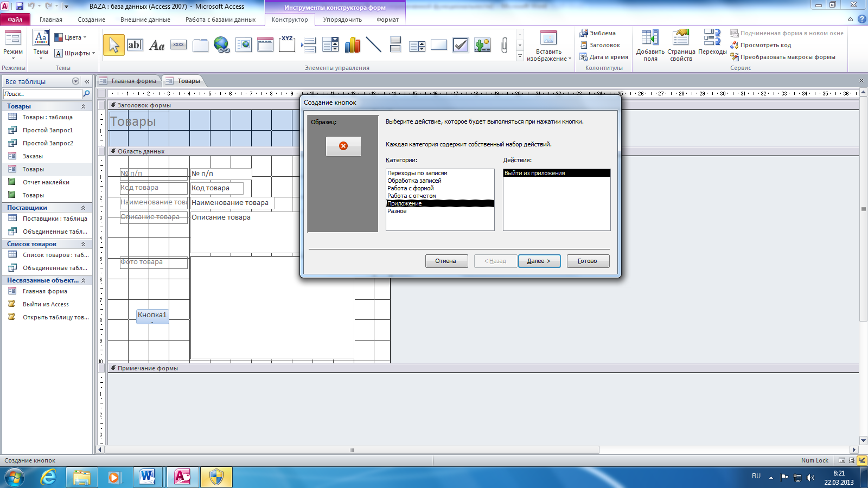Collapse the Товары group in the navigation pane
Viewport: 868px width, 488px height.
pyautogui.click(x=84, y=106)
